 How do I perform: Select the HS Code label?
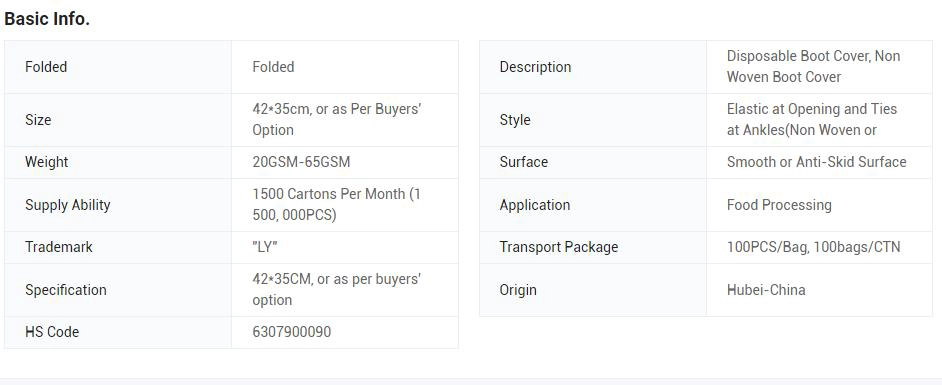point(52,332)
